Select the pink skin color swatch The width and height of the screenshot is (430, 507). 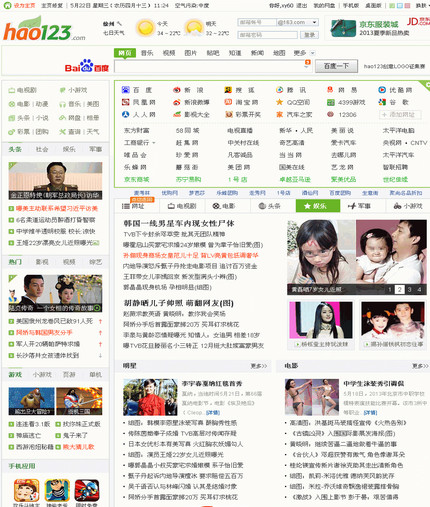point(407,5)
